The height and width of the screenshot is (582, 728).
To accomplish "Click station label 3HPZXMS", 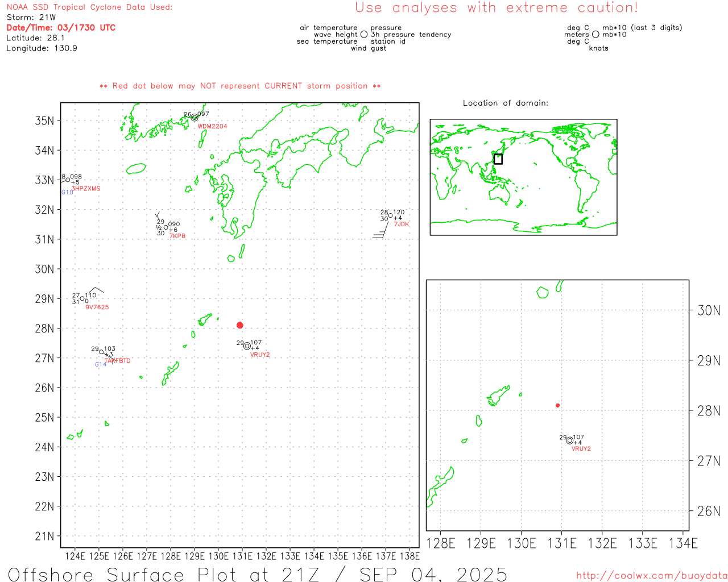I will tap(86, 189).
